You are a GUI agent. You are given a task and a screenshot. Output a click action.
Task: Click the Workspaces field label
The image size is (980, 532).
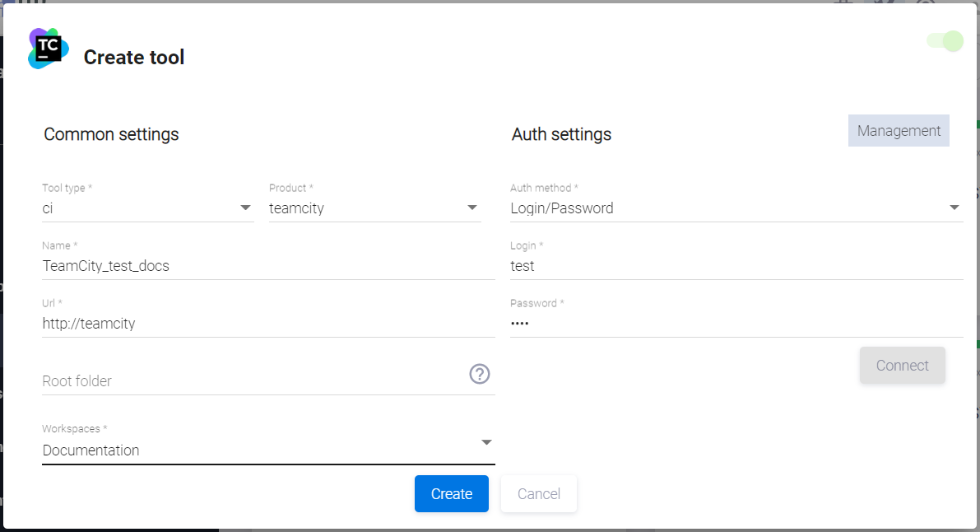tap(74, 429)
